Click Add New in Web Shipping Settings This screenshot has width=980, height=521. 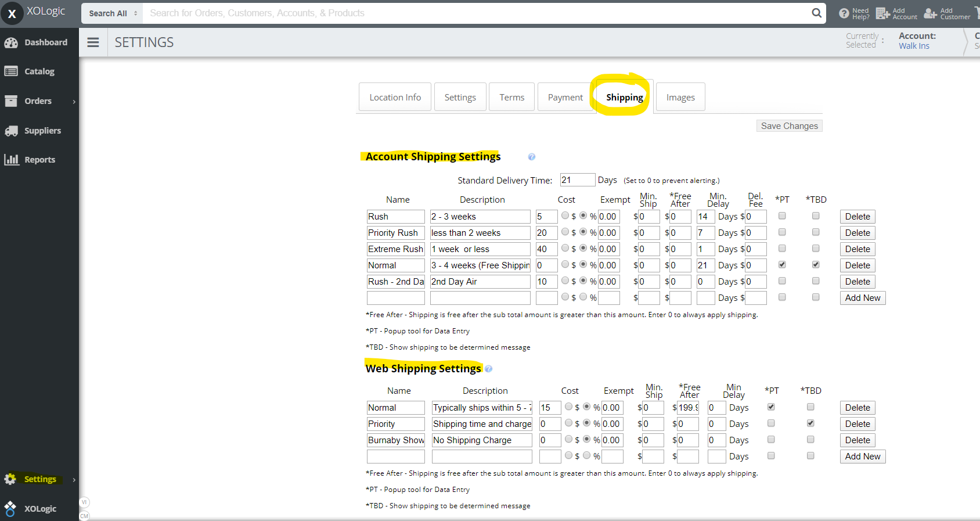point(863,457)
